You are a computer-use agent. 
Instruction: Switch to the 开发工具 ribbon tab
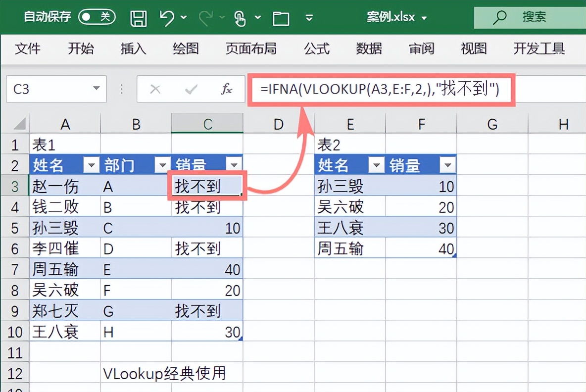point(539,49)
